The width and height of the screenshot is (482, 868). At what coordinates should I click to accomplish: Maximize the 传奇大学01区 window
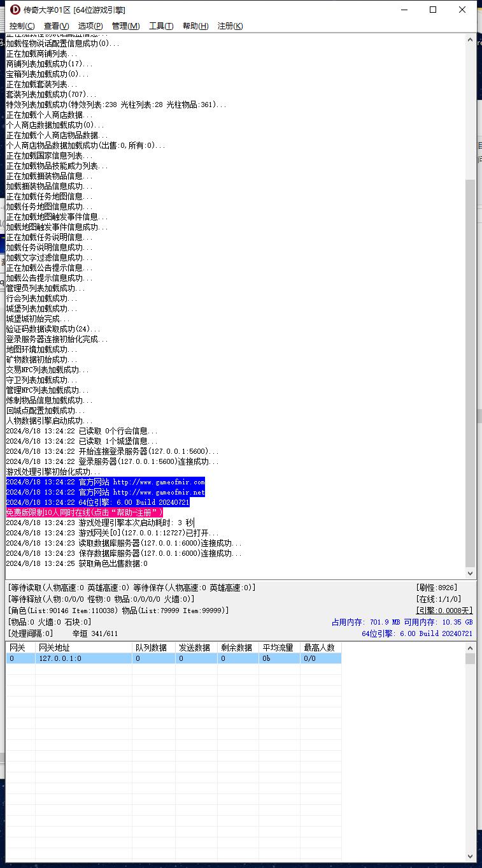tap(433, 10)
